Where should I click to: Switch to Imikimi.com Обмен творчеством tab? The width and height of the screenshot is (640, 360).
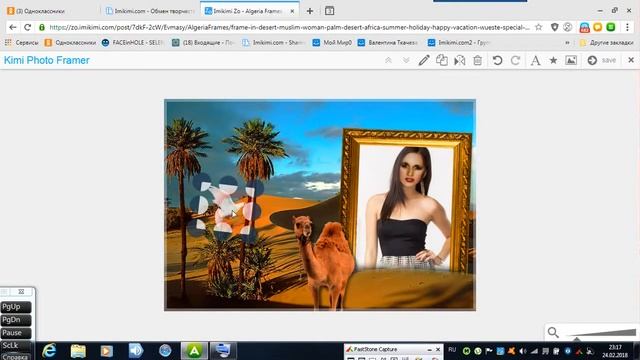[150, 11]
